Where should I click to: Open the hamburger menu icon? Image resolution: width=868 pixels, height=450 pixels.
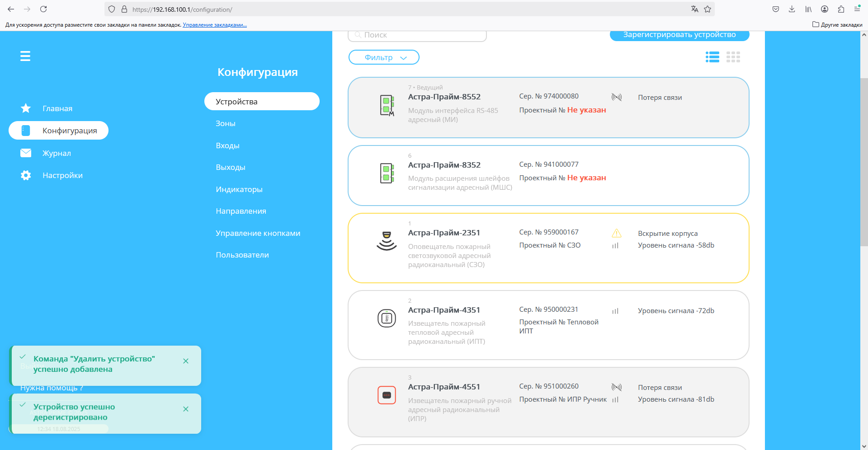pos(25,56)
